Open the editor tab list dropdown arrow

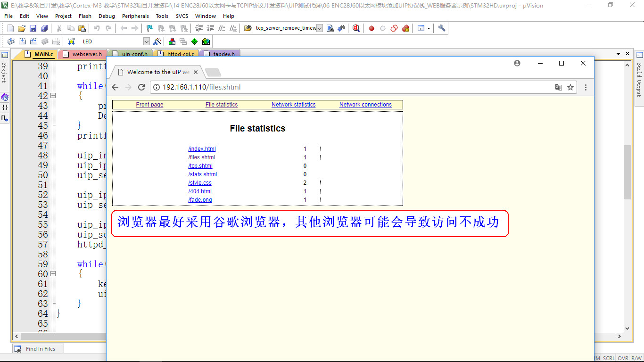pyautogui.click(x=618, y=54)
